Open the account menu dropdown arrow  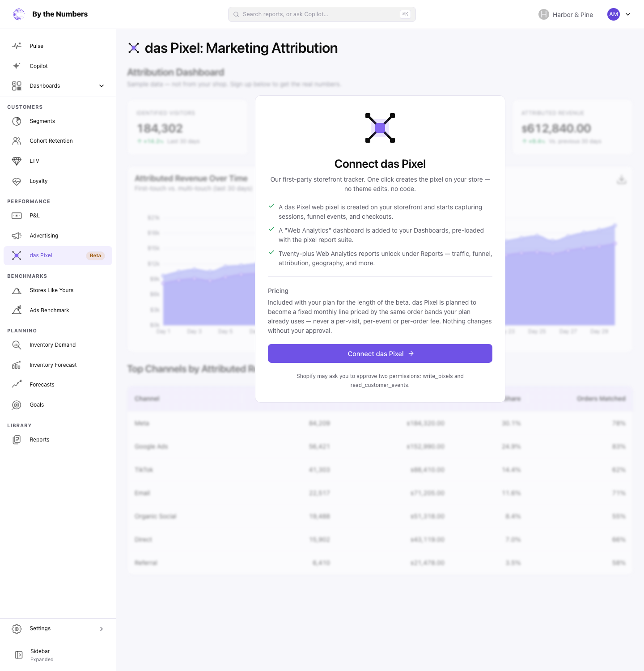[x=628, y=14]
